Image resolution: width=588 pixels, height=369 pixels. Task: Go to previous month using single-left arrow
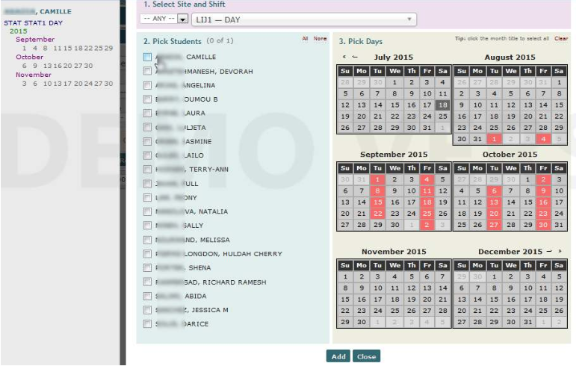pyautogui.click(x=355, y=57)
